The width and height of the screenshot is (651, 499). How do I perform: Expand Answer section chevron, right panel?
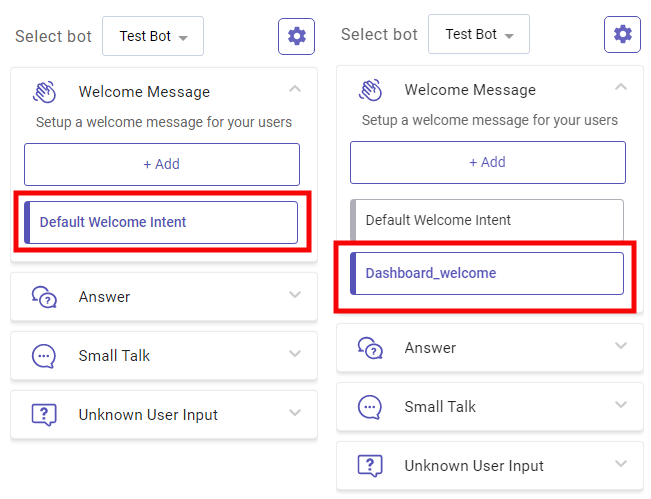(621, 345)
